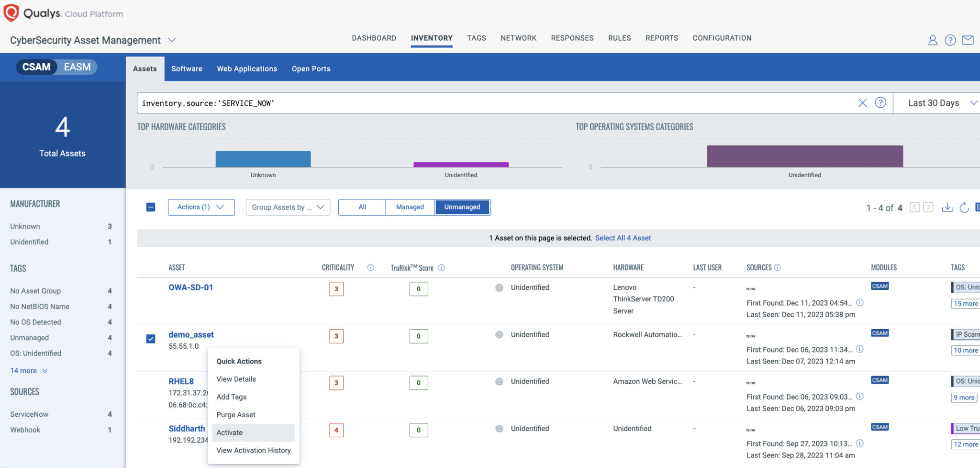Click the Criticality column info icon
Image resolution: width=980 pixels, height=468 pixels.
[370, 268]
